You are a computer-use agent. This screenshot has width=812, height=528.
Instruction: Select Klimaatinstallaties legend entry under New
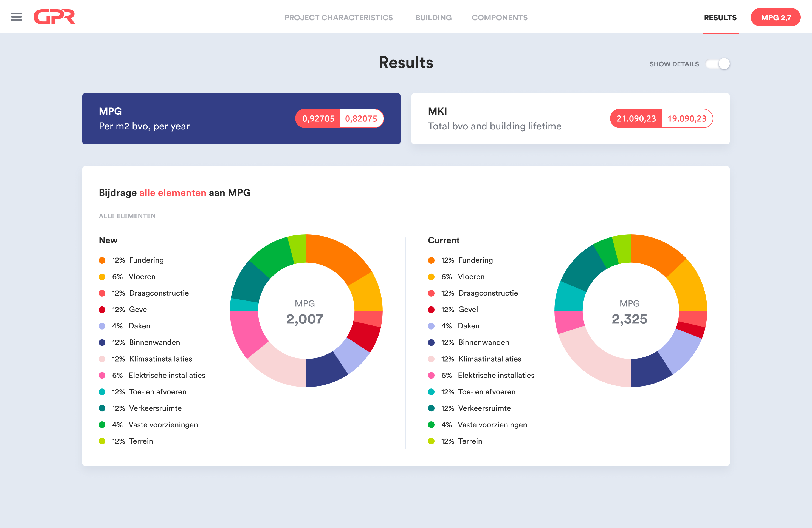[x=145, y=359]
